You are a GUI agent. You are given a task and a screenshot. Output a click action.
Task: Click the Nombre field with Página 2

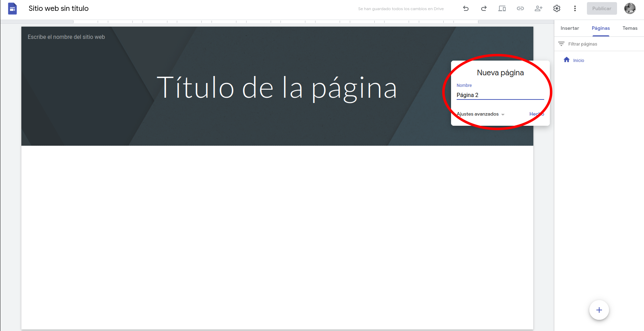pyautogui.click(x=500, y=95)
